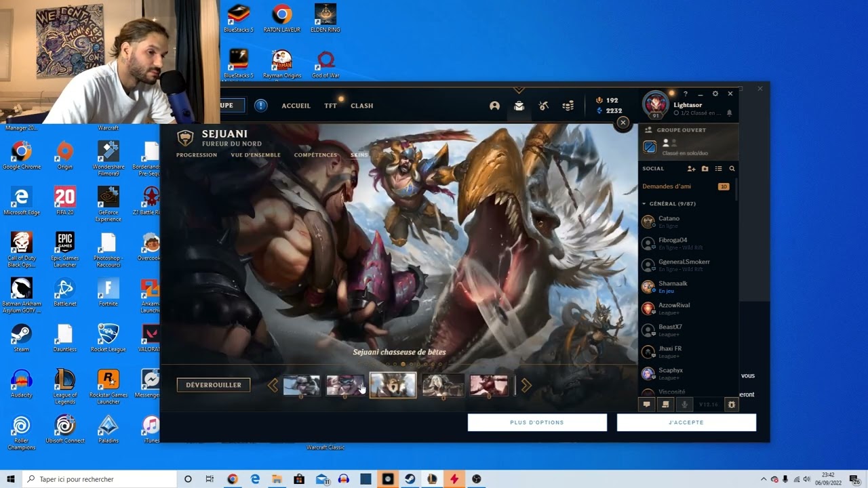Open the chat bubble icon at social bottom
This screenshot has height=488, width=868.
point(646,405)
